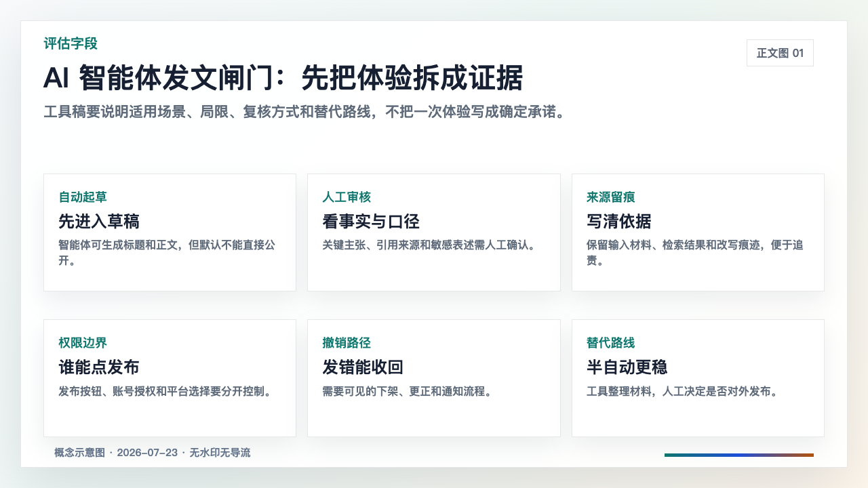Click the 先进入草稿 heading
The image size is (868, 488).
tap(99, 222)
